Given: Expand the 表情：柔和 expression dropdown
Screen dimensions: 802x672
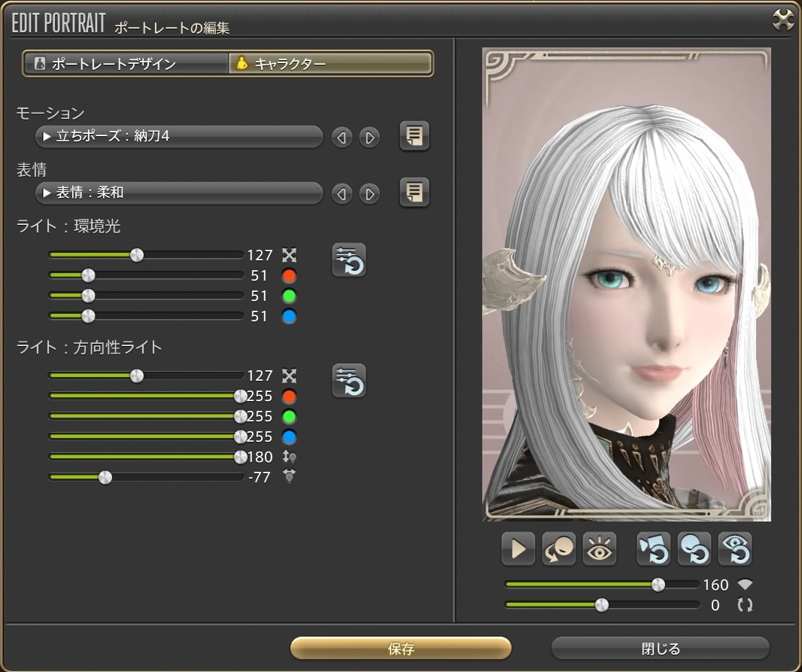Looking at the screenshot, I should click(x=179, y=193).
